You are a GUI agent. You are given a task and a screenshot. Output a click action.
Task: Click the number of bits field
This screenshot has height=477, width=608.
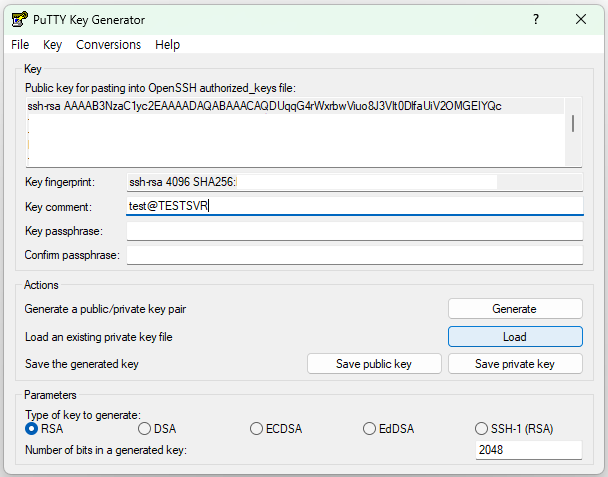click(x=529, y=450)
